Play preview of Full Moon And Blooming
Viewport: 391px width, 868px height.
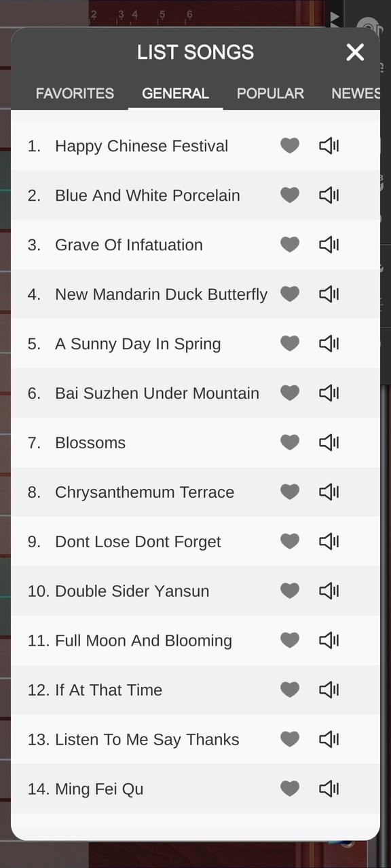tap(329, 640)
